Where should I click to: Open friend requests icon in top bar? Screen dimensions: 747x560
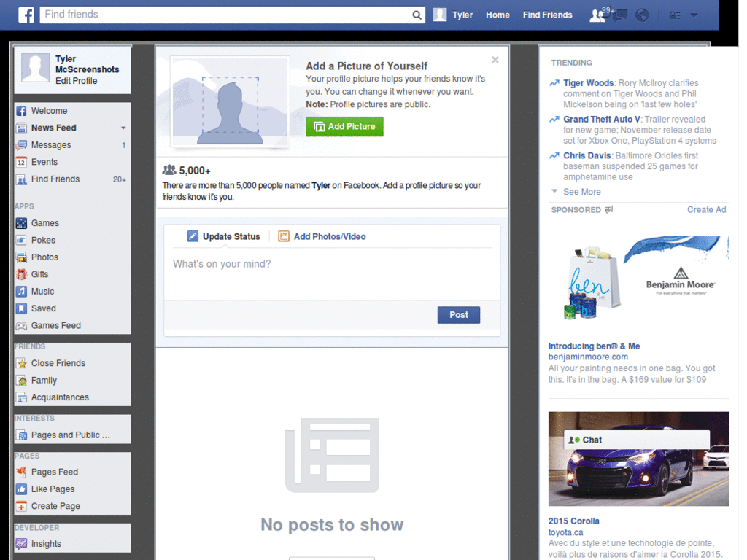point(597,15)
